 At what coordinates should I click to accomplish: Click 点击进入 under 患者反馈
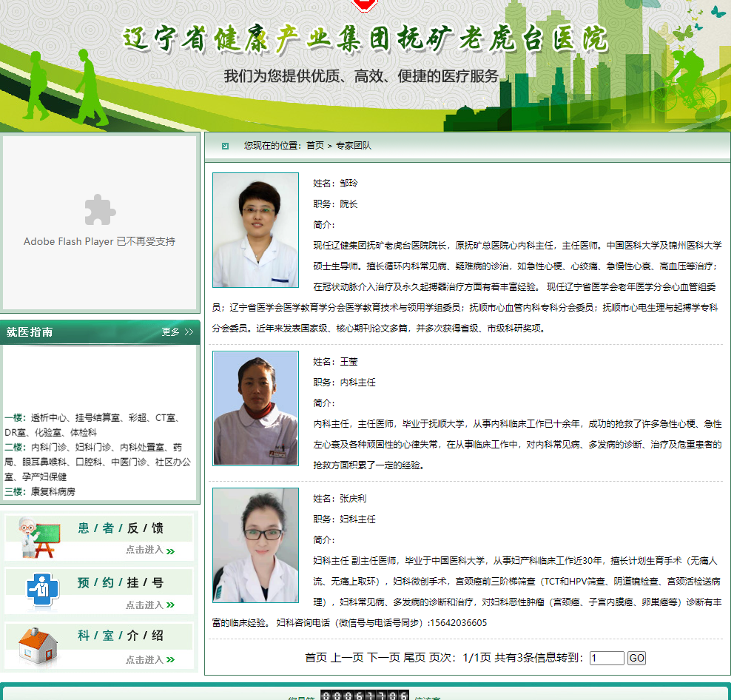point(144,550)
